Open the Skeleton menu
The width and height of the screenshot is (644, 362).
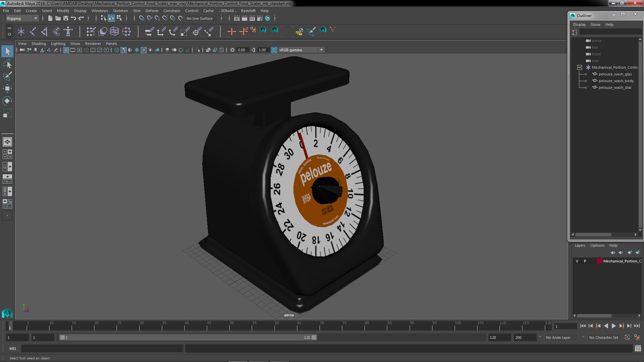click(x=120, y=11)
